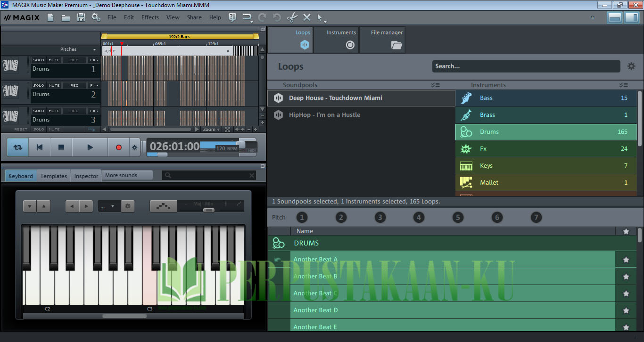
Task: Open keyboard preset dropdown
Action: (x=109, y=206)
